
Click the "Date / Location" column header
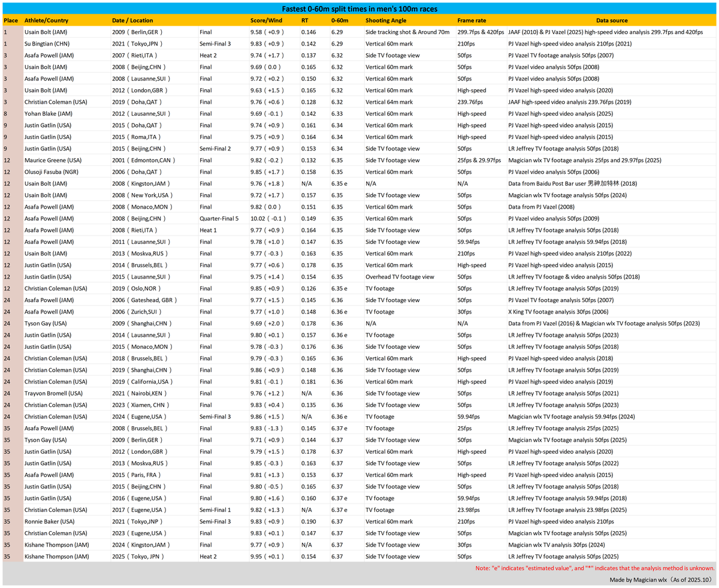[132, 20]
